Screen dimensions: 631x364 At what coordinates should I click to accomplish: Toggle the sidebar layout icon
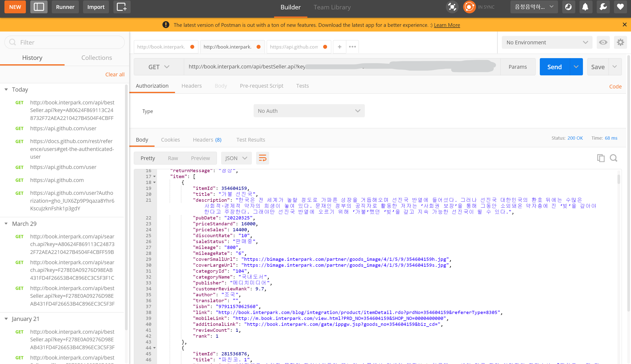tap(39, 7)
